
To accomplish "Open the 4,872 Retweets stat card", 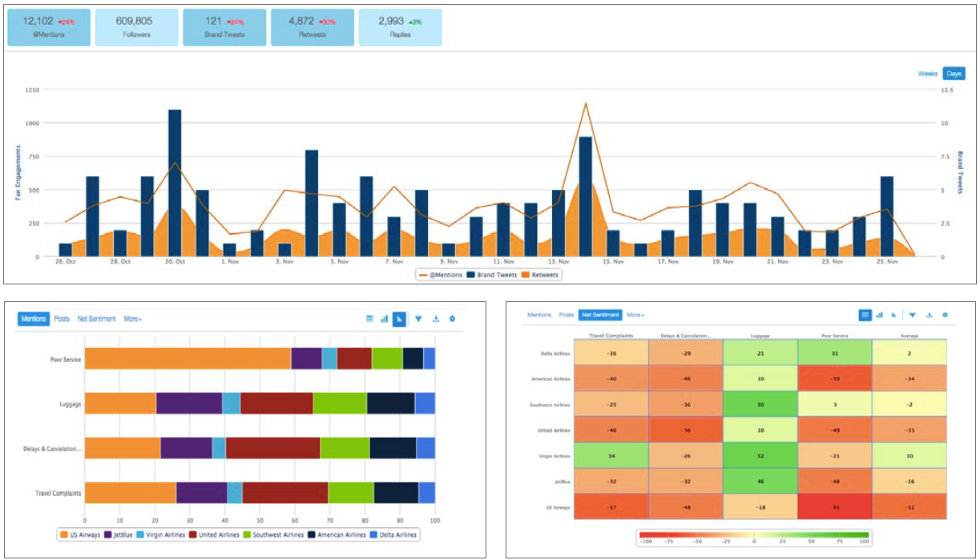I will coord(313,28).
